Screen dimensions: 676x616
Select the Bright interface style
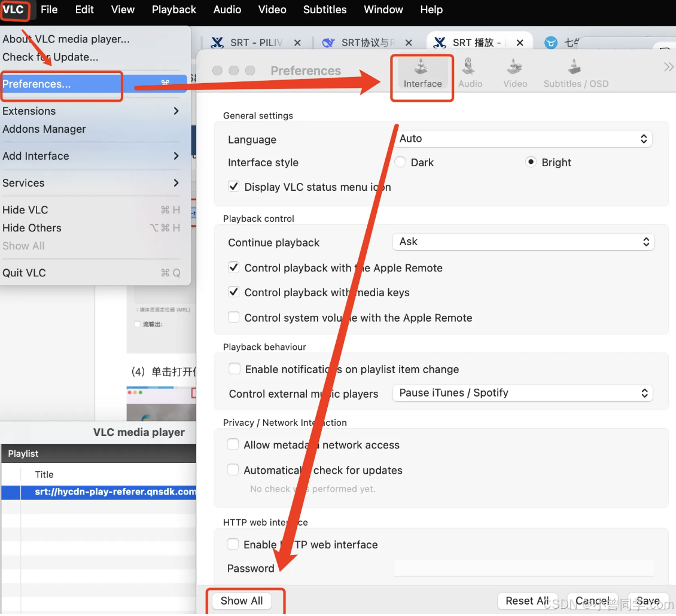(531, 162)
